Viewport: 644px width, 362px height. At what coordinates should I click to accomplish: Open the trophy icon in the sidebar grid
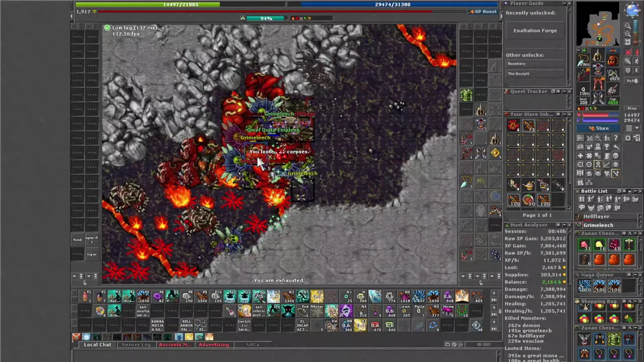click(607, 147)
